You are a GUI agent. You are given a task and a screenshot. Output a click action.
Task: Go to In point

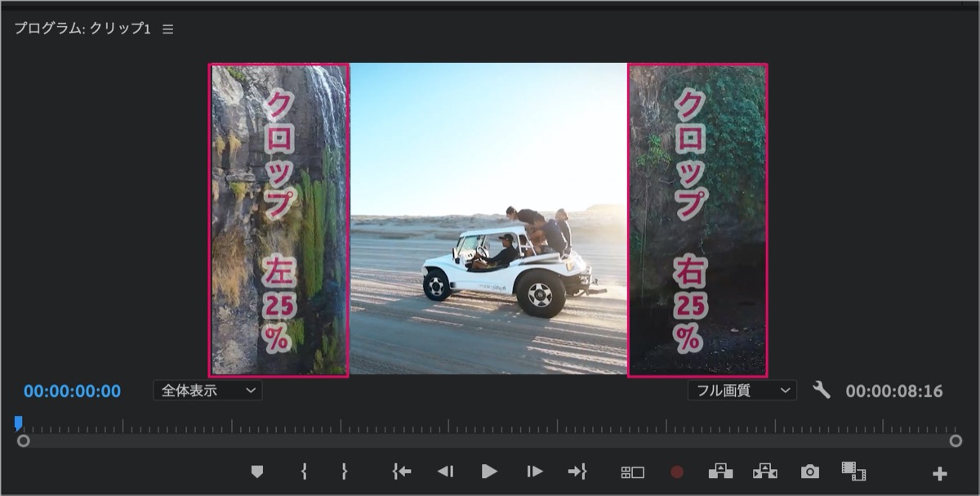tap(401, 471)
